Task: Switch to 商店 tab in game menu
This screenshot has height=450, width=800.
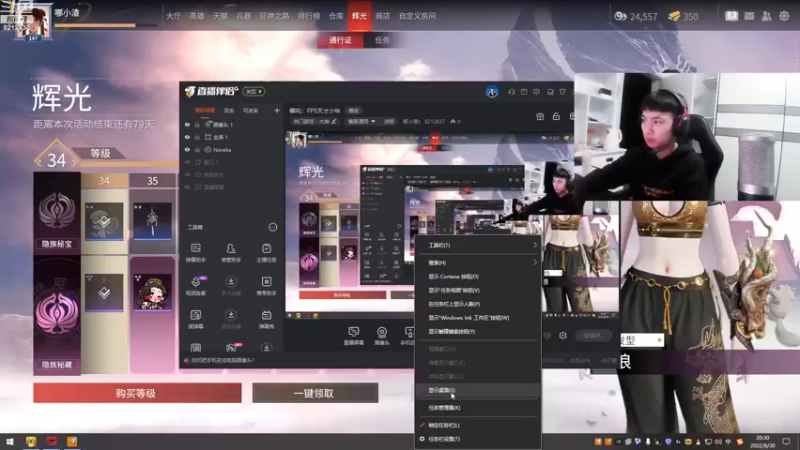Action: [383, 16]
